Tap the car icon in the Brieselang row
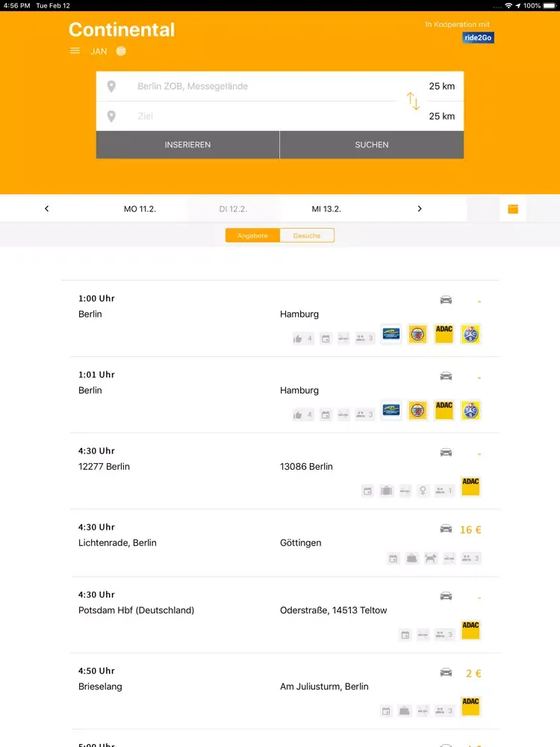Screen dimensions: 560x747 point(447,672)
